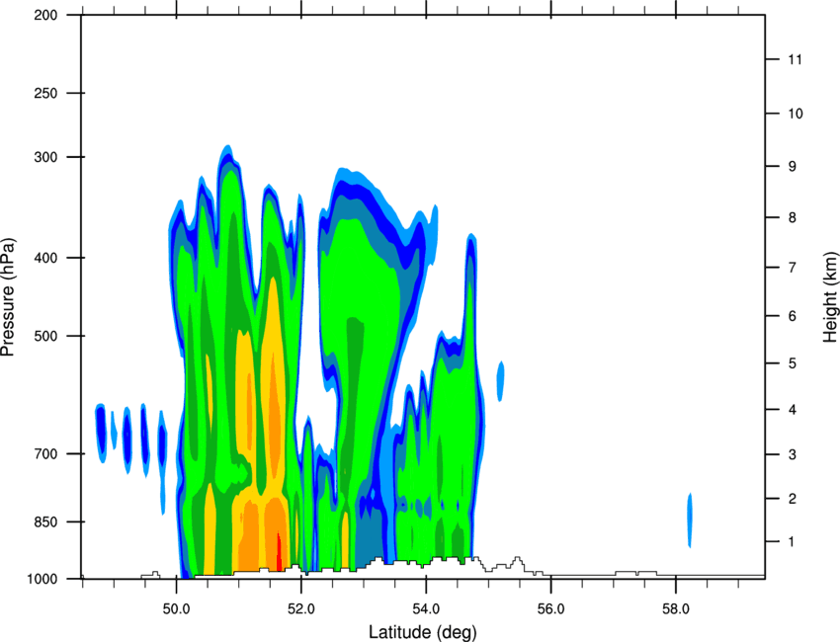Click the 58.0 latitude tick label
840x642 pixels.
click(676, 609)
